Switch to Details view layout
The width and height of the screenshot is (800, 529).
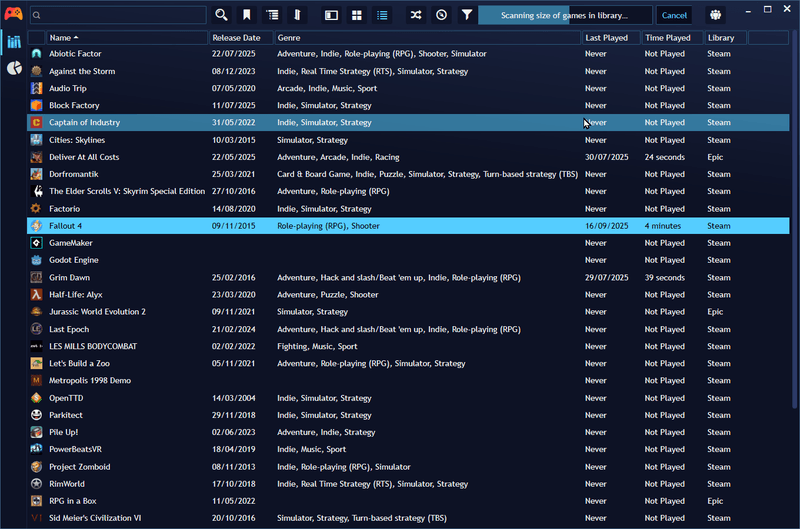click(x=331, y=15)
